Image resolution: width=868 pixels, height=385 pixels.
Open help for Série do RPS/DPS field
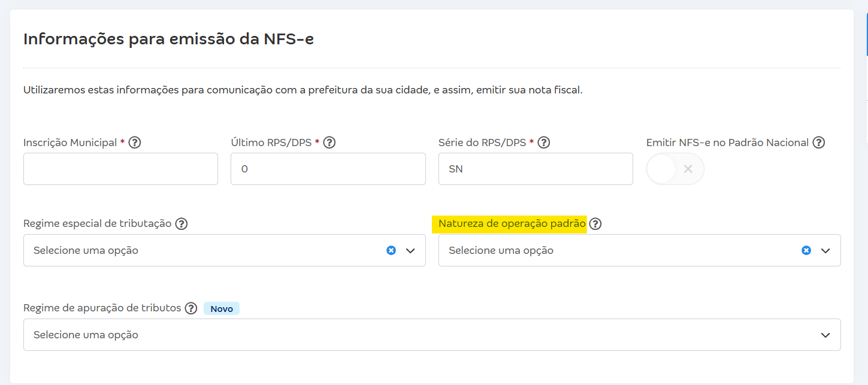[x=544, y=142]
